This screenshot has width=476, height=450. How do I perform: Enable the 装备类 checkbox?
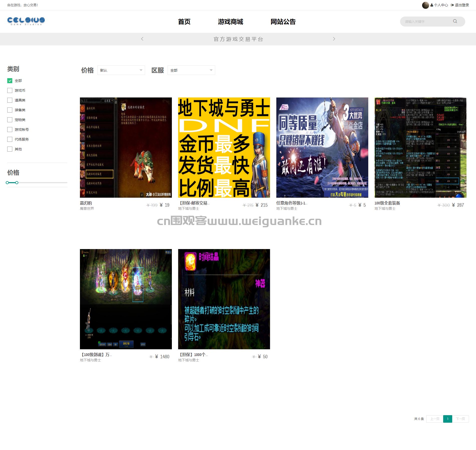(x=10, y=110)
